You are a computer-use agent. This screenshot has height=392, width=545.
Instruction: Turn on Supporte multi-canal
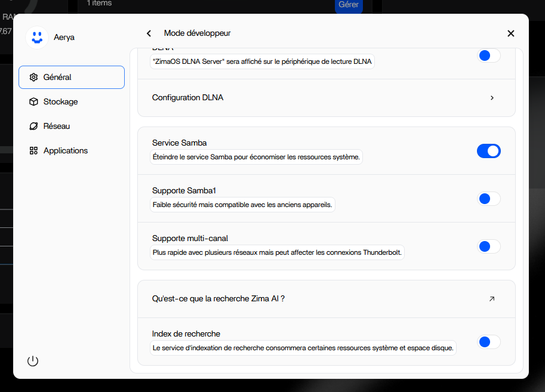click(x=489, y=246)
